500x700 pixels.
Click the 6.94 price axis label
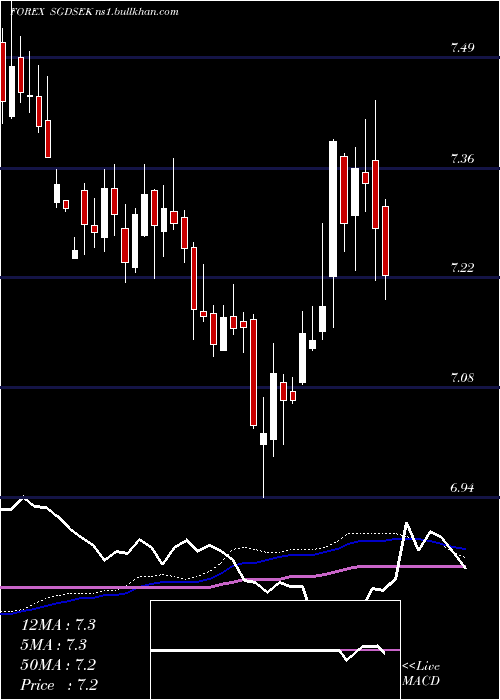(462, 488)
